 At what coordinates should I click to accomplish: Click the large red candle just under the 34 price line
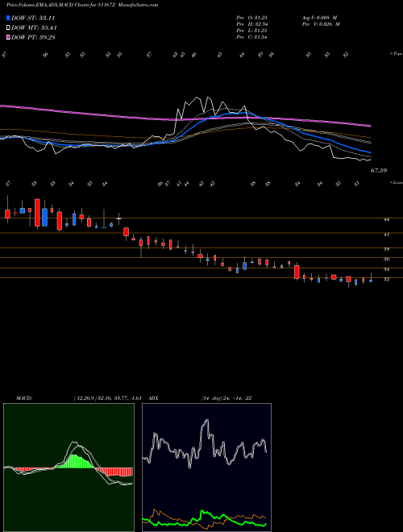[297, 272]
